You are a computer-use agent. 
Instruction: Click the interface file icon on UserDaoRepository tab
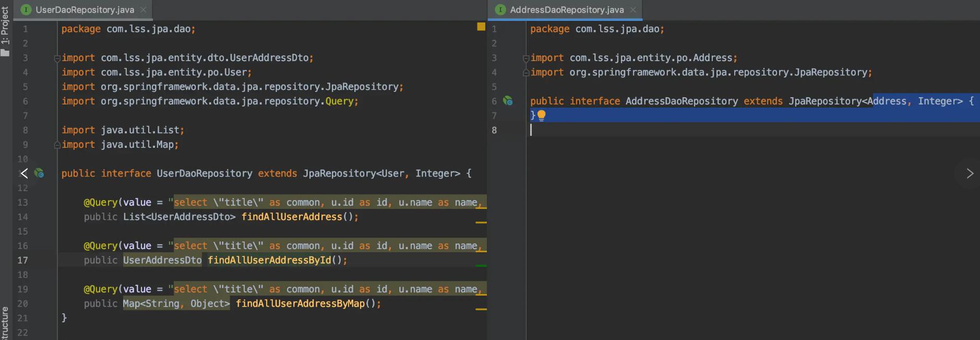tap(26, 9)
